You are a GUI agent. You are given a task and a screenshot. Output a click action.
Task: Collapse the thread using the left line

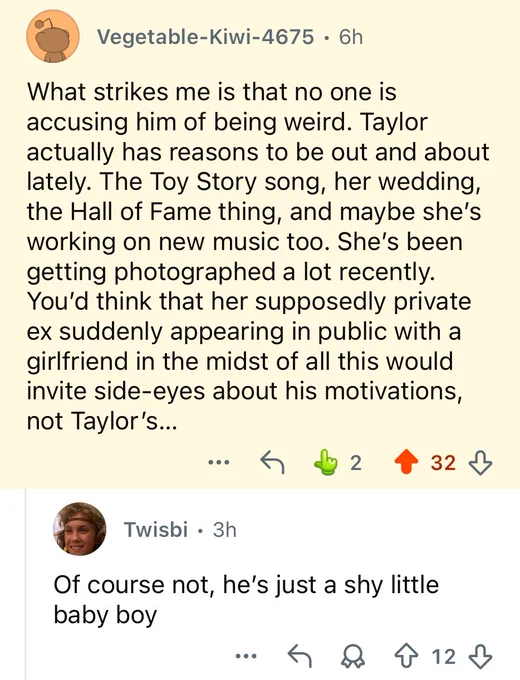point(25,584)
